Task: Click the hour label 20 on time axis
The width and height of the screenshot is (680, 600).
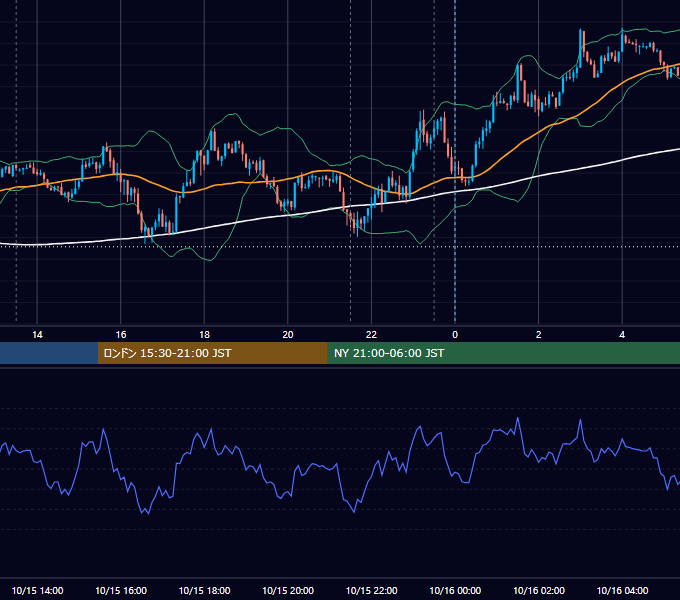Action: click(x=288, y=335)
